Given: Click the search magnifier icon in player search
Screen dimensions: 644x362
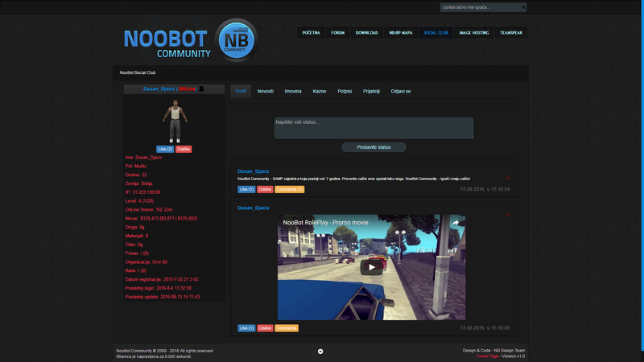Looking at the screenshot, I should 523,7.
